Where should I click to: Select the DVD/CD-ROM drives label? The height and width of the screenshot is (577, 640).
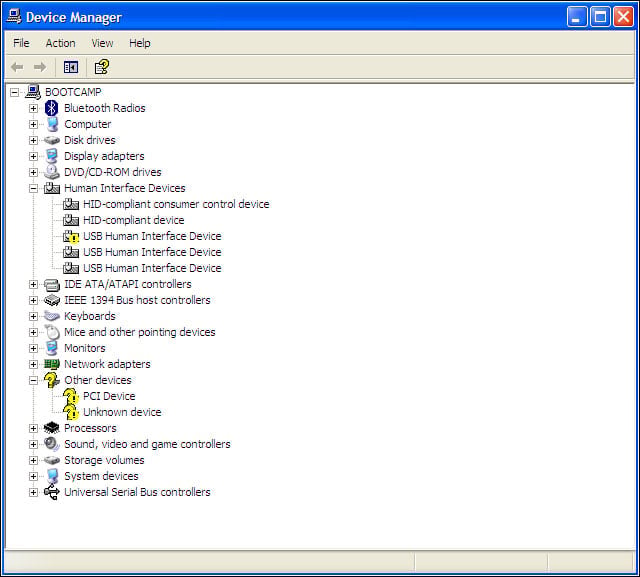coord(113,172)
